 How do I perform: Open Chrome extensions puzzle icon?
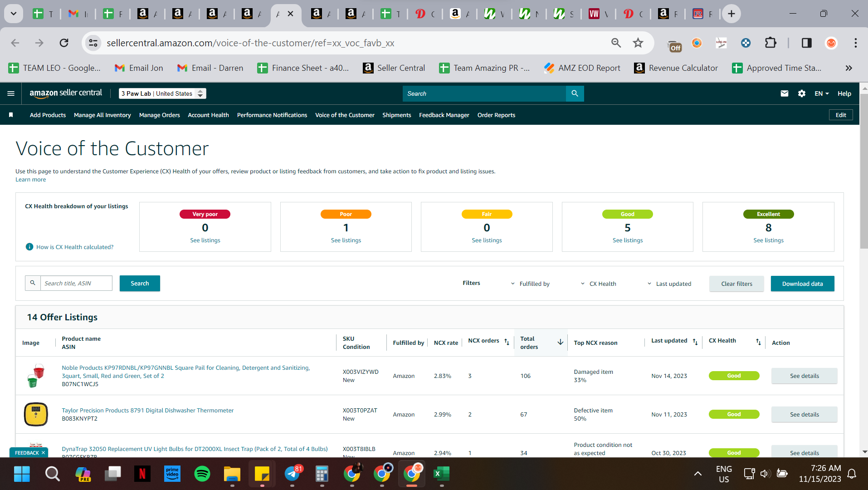point(770,43)
